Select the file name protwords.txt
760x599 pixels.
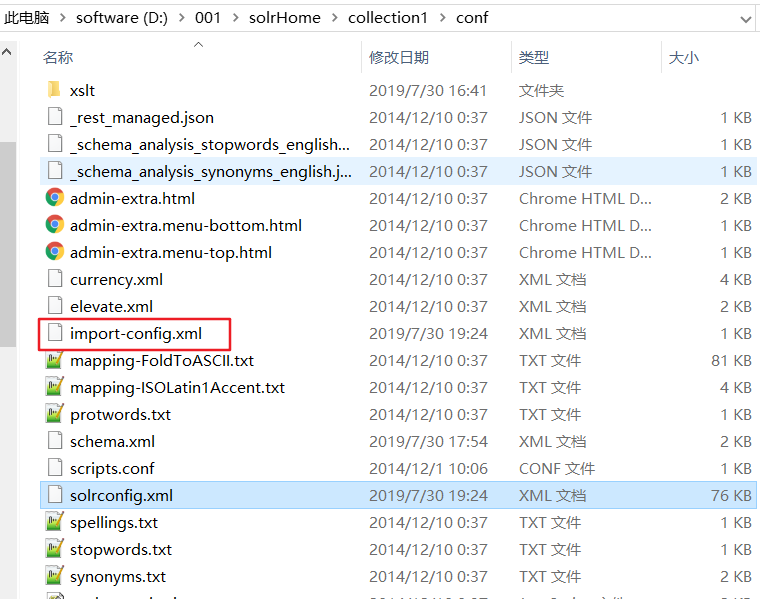[x=120, y=414]
